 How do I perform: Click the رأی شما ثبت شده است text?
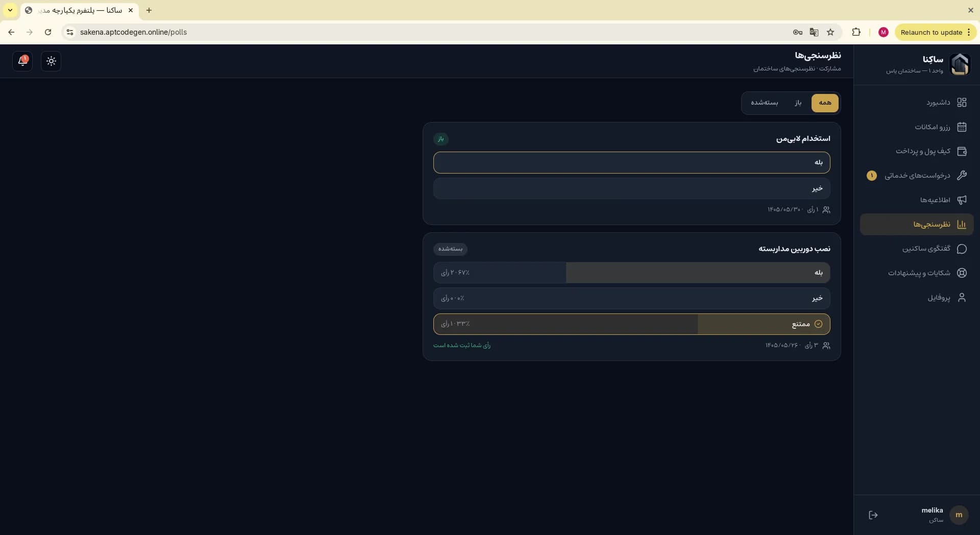pos(462,346)
